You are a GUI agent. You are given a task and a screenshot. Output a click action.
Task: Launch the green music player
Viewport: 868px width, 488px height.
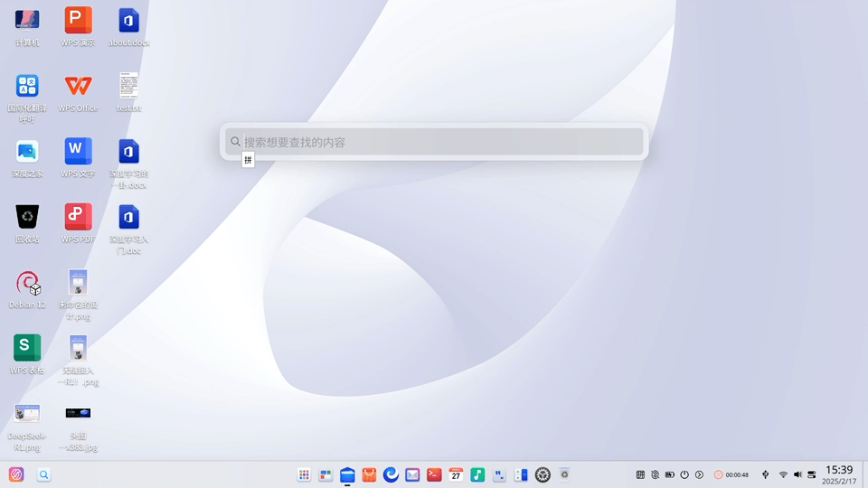477,474
